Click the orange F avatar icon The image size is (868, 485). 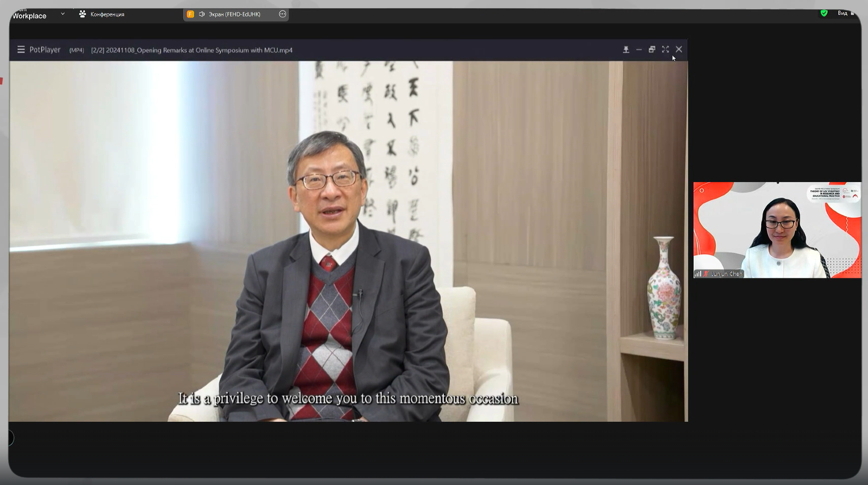click(190, 14)
